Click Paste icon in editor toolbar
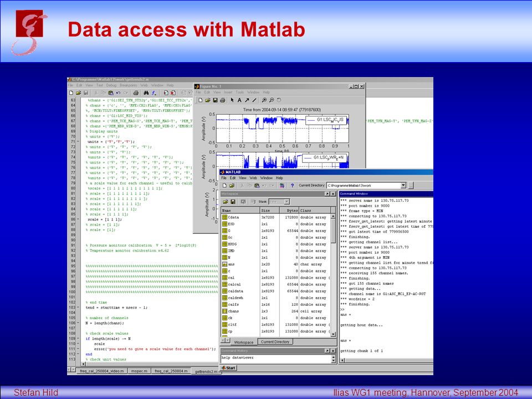The height and width of the screenshot is (399, 532). coord(111,93)
